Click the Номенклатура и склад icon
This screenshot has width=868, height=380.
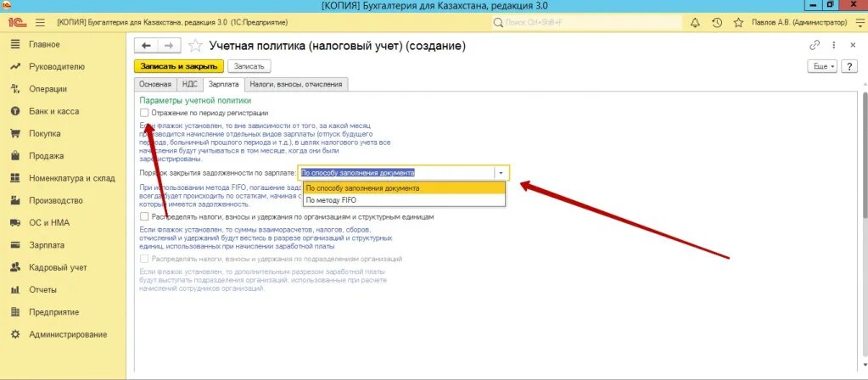(x=15, y=178)
